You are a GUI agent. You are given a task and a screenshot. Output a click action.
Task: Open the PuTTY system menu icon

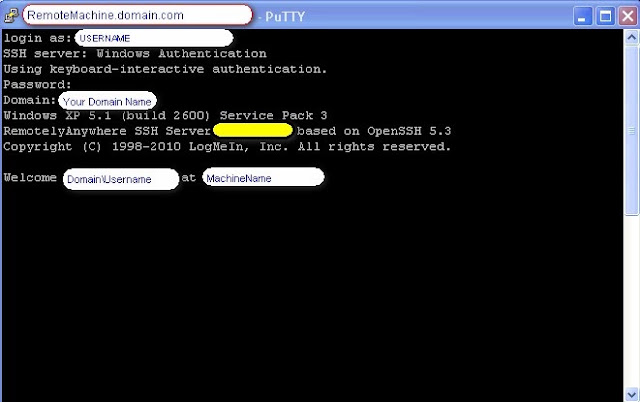click(x=11, y=16)
